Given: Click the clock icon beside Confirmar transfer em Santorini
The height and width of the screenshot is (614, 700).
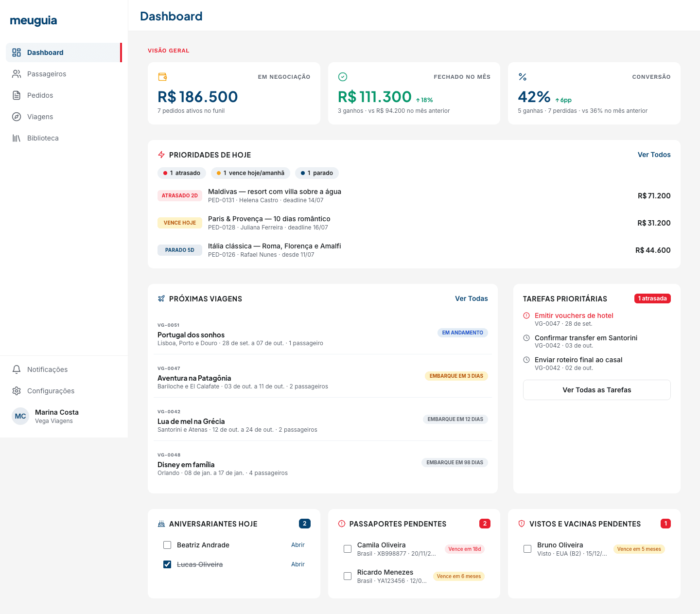Looking at the screenshot, I should click(526, 338).
